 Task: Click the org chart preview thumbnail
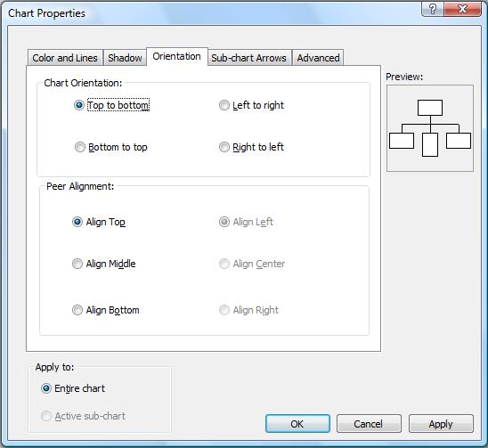click(x=430, y=128)
